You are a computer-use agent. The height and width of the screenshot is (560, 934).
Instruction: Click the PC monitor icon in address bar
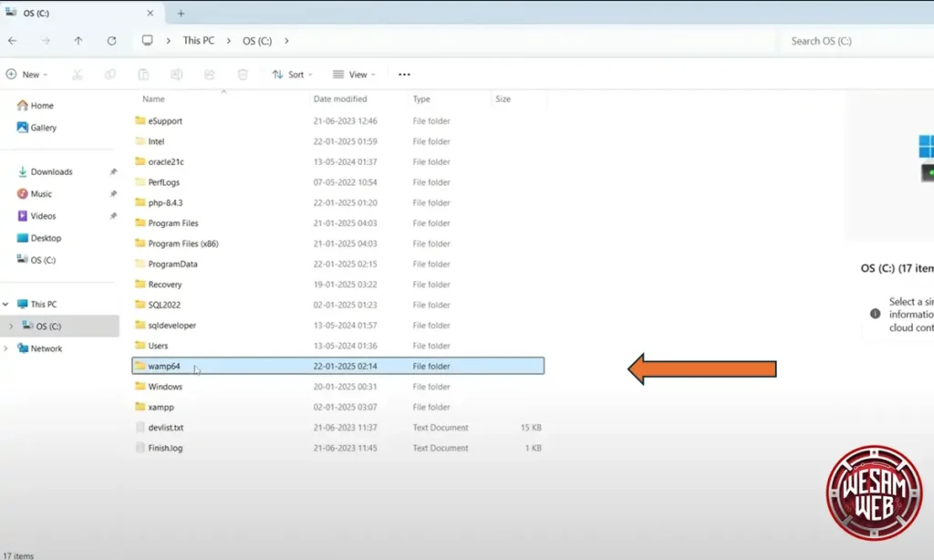[147, 40]
